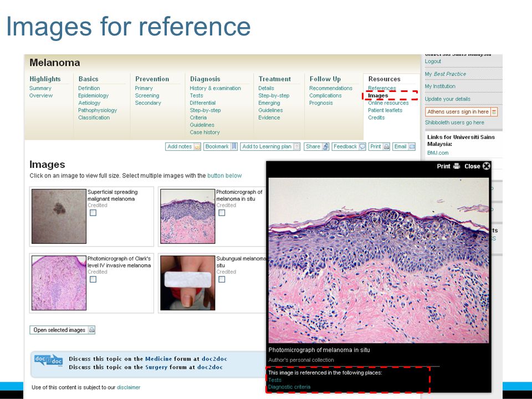The height and width of the screenshot is (399, 532).
Task: Select the Resources tab heading
Action: click(385, 79)
